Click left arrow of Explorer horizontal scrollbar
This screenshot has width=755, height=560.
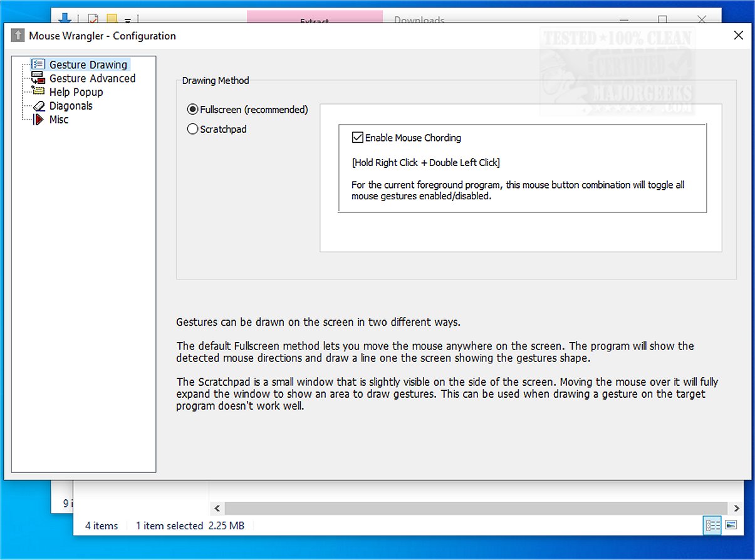pyautogui.click(x=217, y=509)
